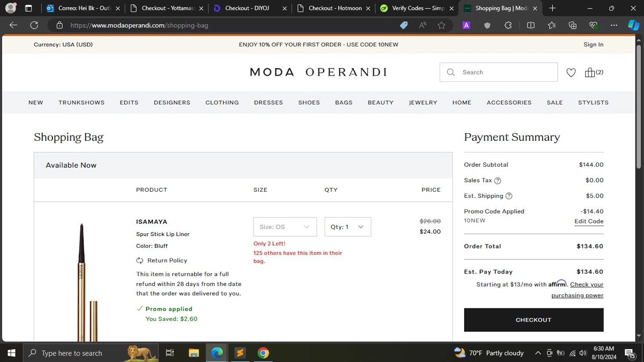The image size is (644, 362).
Task: Open the Copilot sidebar icon
Action: point(634,25)
